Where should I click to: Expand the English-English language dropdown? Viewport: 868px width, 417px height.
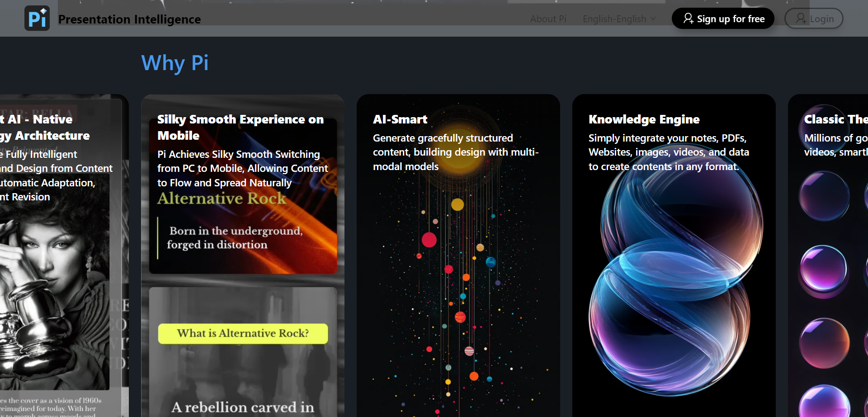pyautogui.click(x=619, y=19)
